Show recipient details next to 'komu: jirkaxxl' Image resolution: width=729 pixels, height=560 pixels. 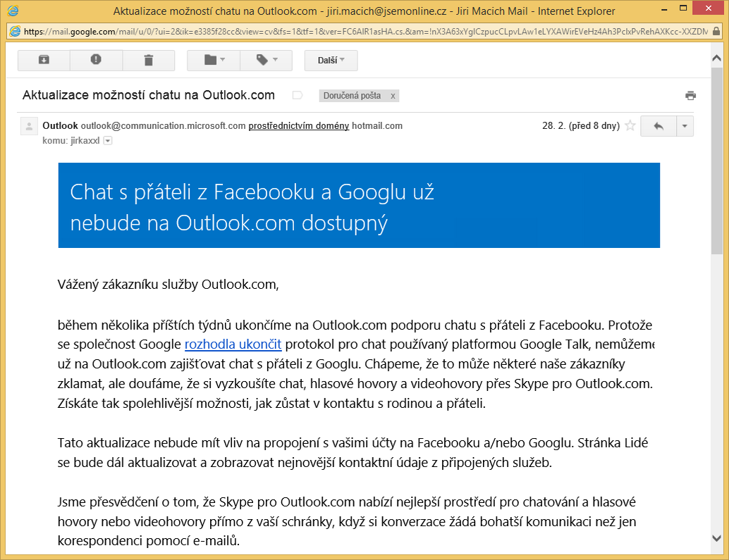pyautogui.click(x=108, y=141)
